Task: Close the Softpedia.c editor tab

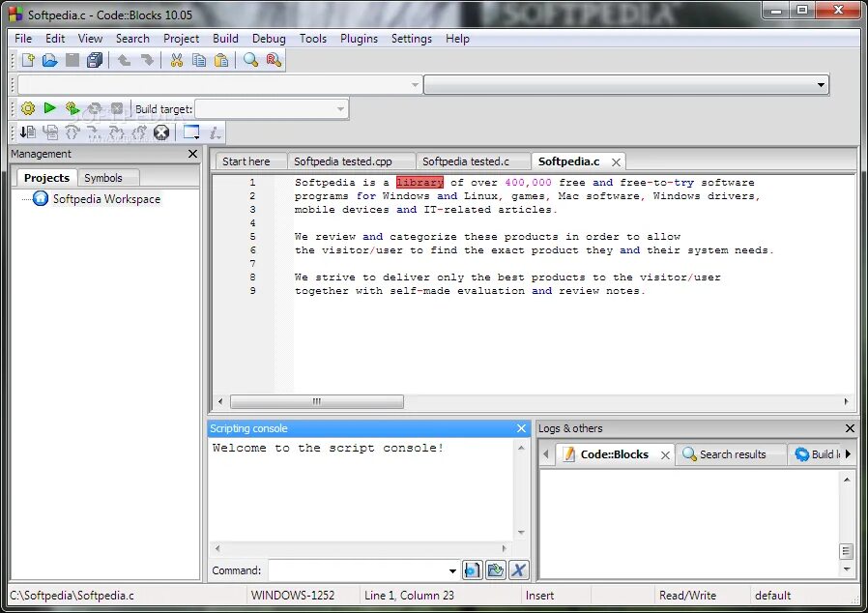Action: coord(616,162)
